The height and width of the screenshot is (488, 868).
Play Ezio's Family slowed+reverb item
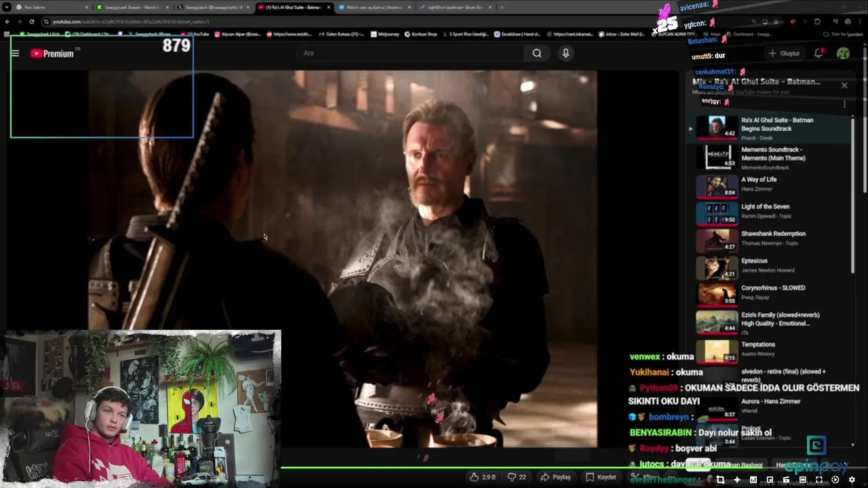point(769,322)
